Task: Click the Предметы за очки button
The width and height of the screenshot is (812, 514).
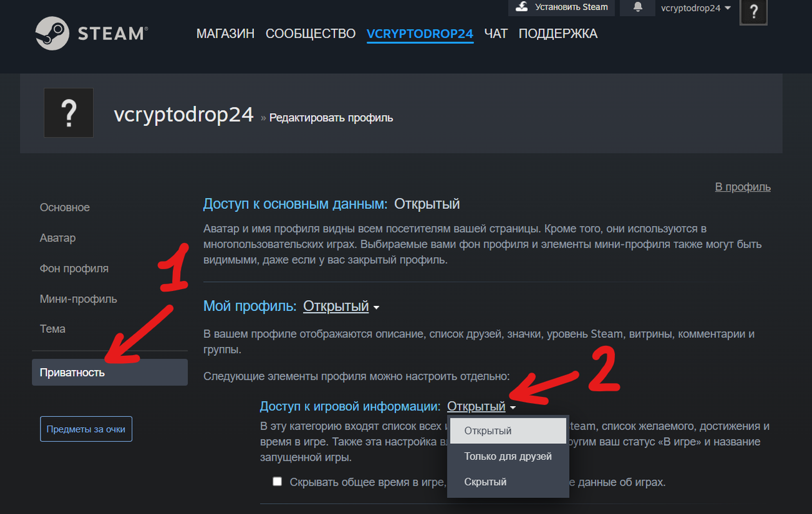Action: (86, 429)
